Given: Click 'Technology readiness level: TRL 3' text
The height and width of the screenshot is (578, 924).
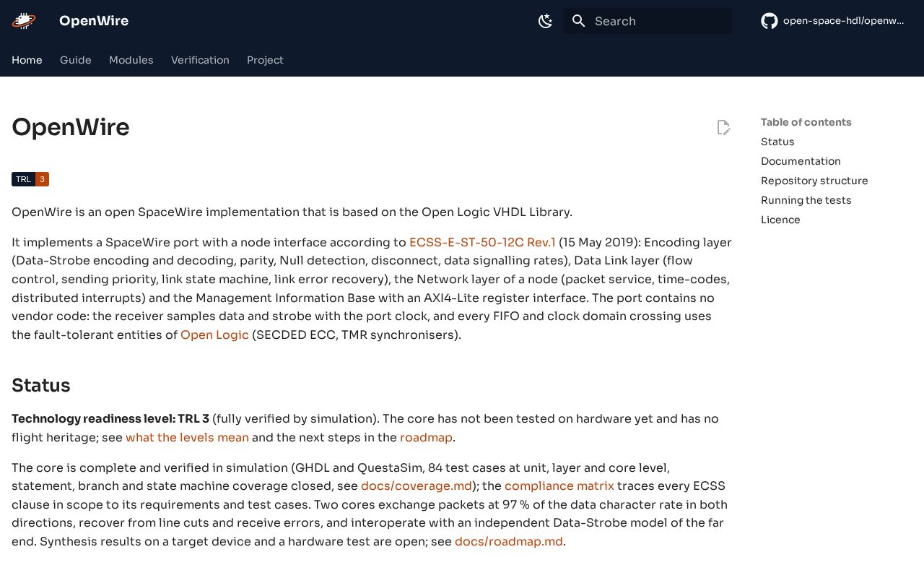Looking at the screenshot, I should click(110, 419).
